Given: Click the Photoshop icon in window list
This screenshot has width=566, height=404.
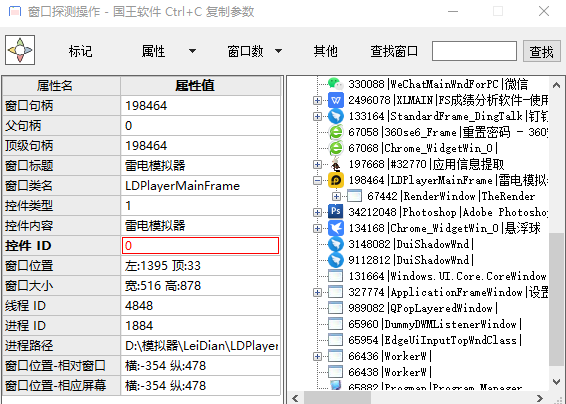Looking at the screenshot, I should pos(336,212).
